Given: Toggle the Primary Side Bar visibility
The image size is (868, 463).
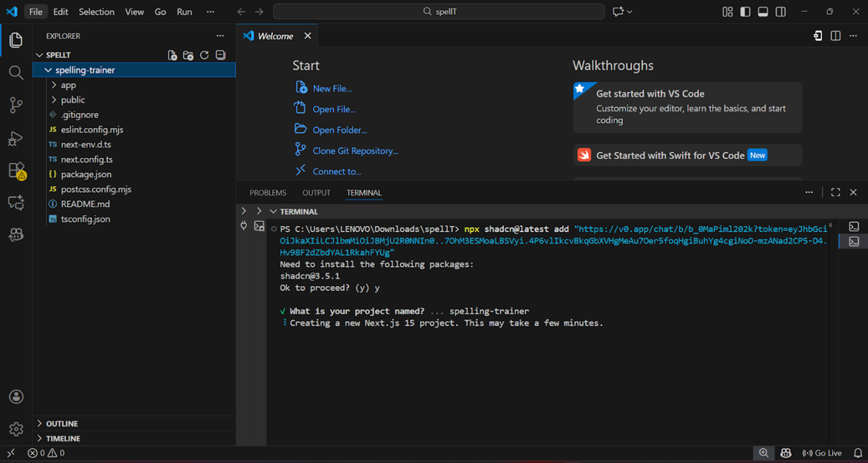Looking at the screenshot, I should [745, 12].
